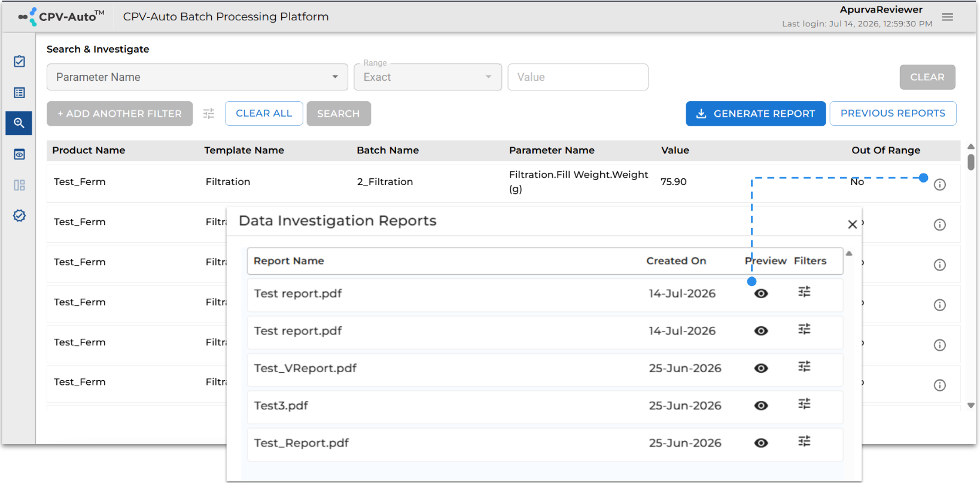Show filters for the second Test report.pdf
Image resolution: width=980 pixels, height=483 pixels.
(805, 329)
